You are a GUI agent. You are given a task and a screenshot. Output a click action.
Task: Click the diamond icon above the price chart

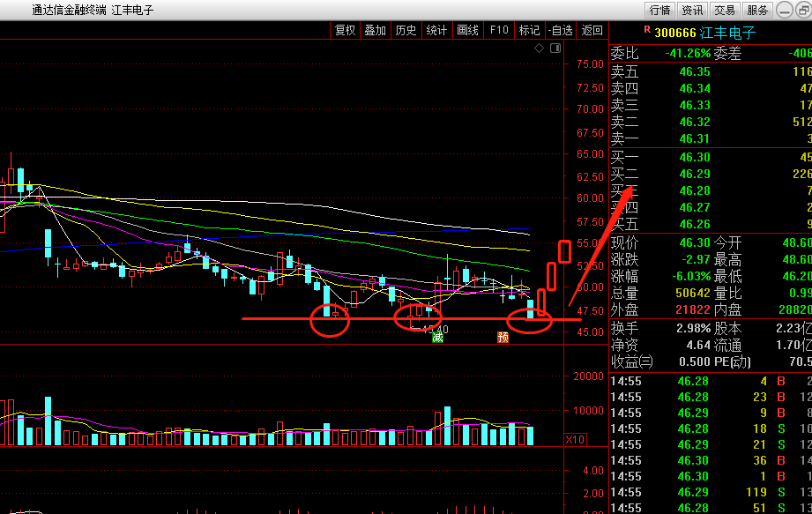[539, 48]
